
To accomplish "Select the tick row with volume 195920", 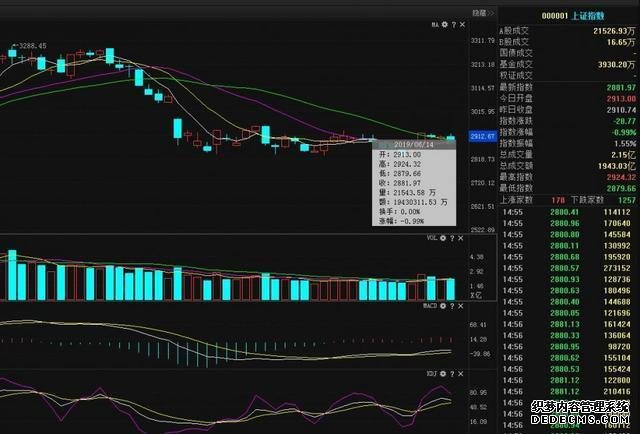I will pos(567,257).
